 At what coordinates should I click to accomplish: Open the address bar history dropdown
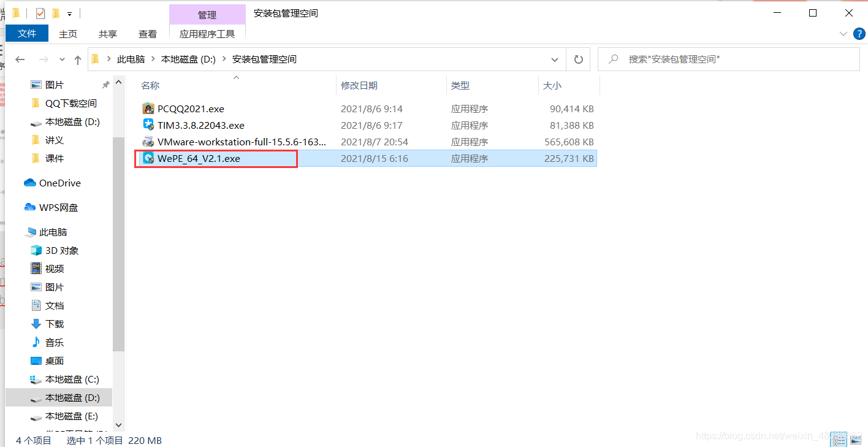555,59
